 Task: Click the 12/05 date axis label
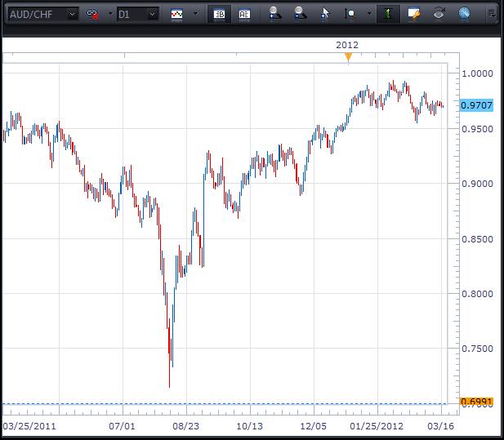click(x=313, y=426)
